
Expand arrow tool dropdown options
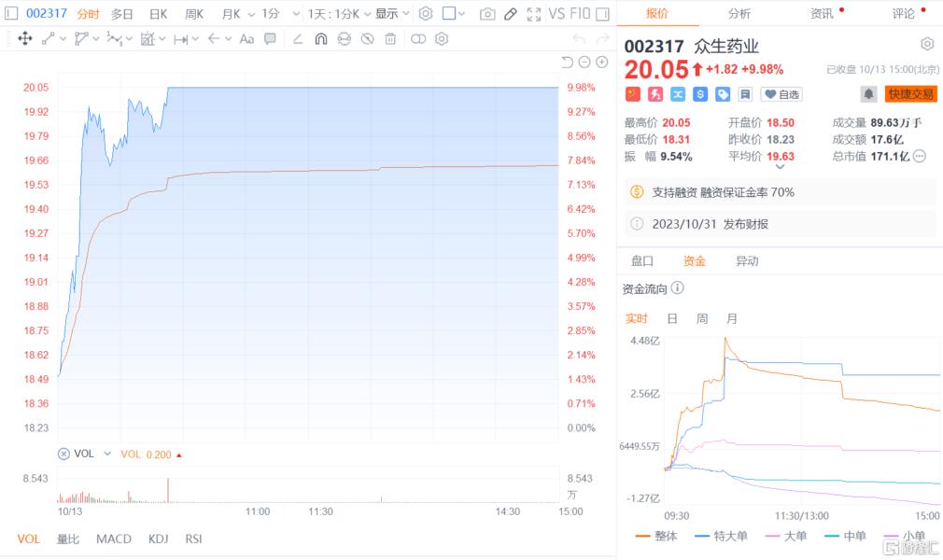tap(228, 39)
